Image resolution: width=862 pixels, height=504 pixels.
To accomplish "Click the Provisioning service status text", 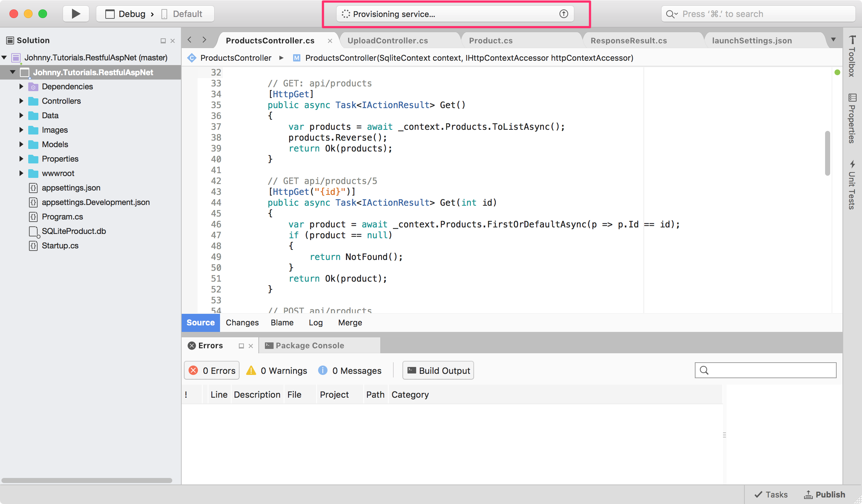I will coord(394,14).
